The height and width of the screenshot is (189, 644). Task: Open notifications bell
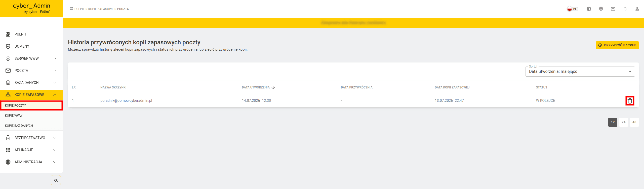tap(625, 9)
